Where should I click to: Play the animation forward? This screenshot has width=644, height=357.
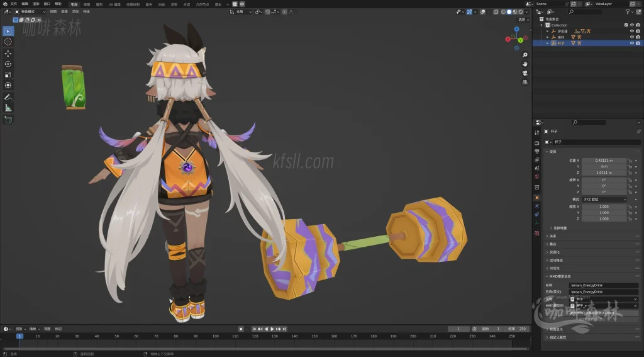272,329
